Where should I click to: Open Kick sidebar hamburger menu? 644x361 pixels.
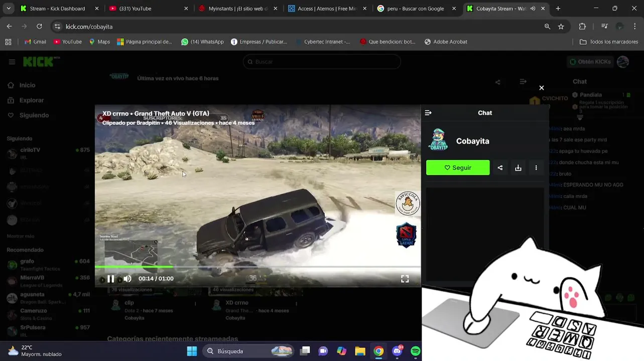[x=12, y=62]
